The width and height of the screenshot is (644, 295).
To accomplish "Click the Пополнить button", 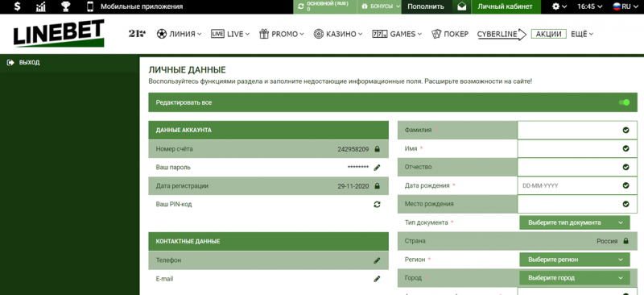I will click(x=426, y=6).
